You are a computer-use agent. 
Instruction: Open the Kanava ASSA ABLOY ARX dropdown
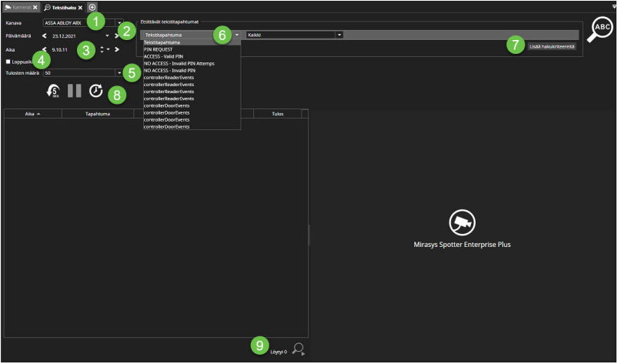point(119,22)
